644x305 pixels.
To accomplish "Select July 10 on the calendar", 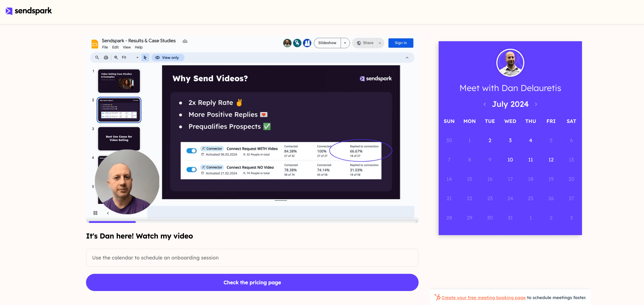I will [510, 159].
